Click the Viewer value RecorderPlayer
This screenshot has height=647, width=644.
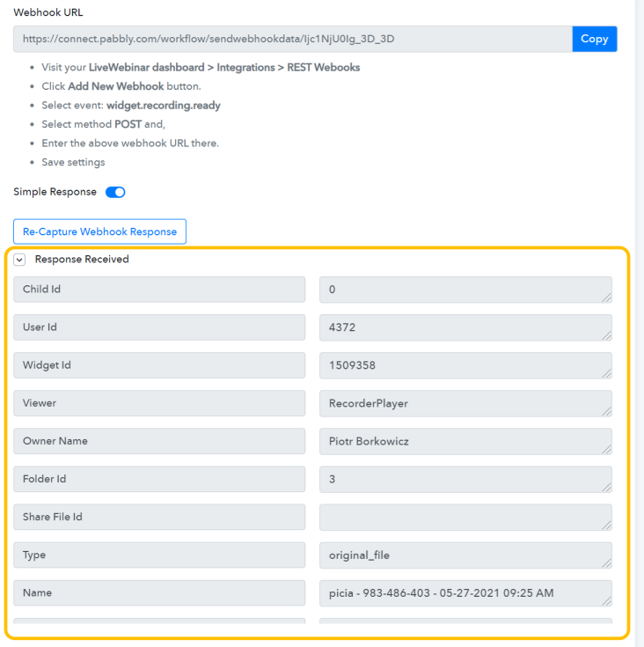(x=465, y=403)
